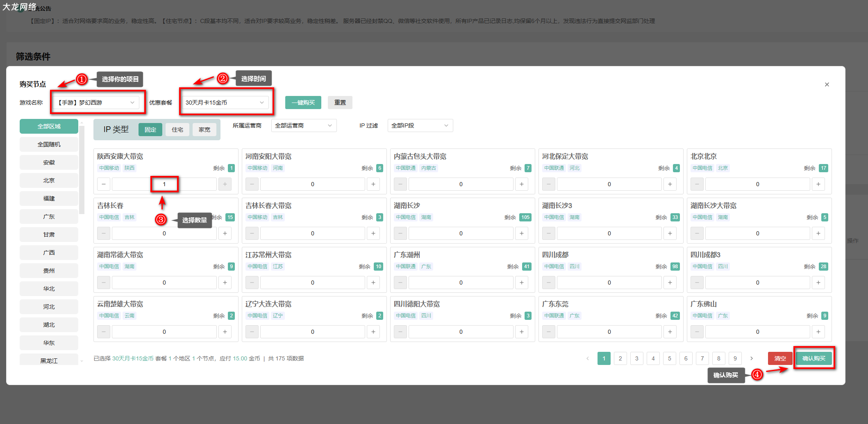Click the red 清空 clear button
The width and height of the screenshot is (868, 424).
tap(780, 358)
